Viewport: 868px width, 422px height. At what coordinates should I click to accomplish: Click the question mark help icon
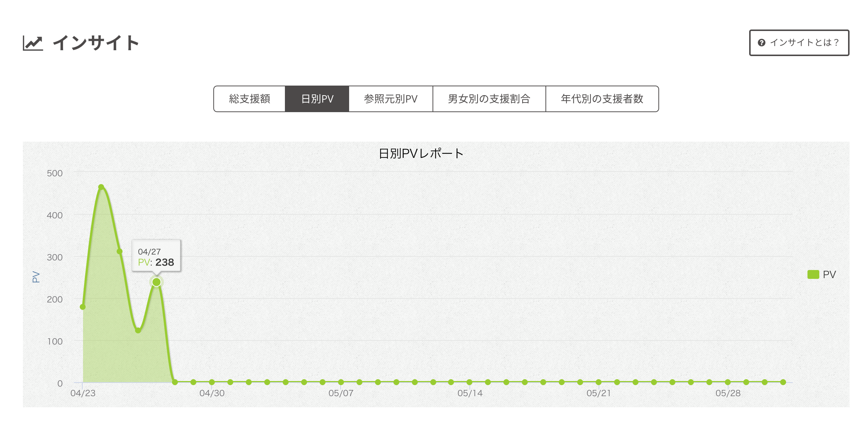[761, 43]
